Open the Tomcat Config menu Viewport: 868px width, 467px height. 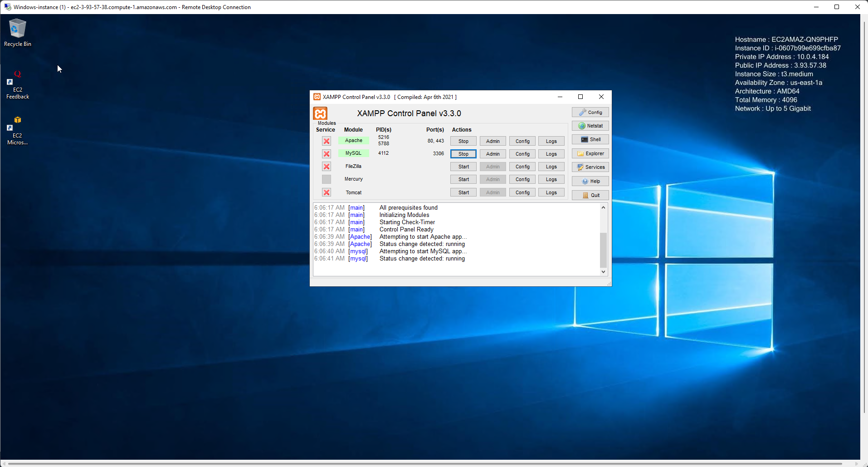click(522, 192)
